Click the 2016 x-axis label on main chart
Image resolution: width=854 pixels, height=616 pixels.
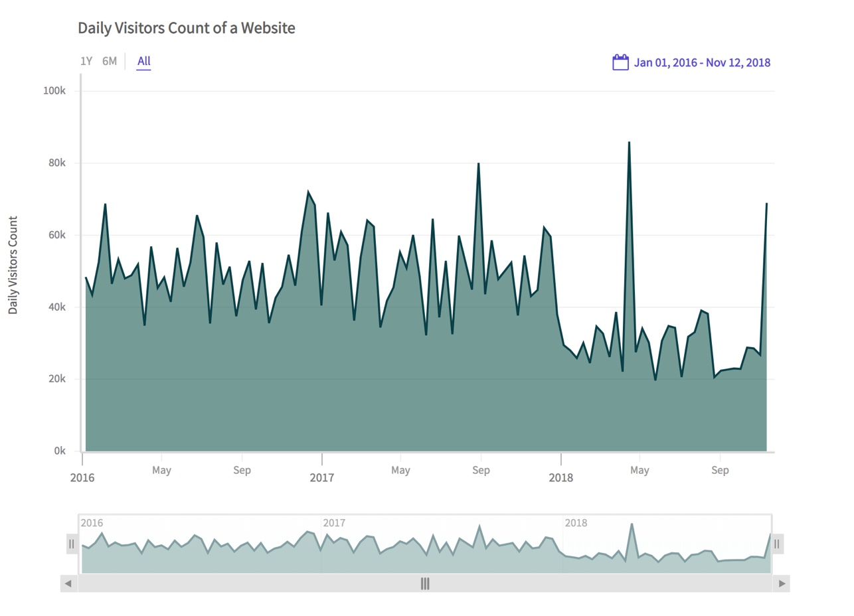82,477
